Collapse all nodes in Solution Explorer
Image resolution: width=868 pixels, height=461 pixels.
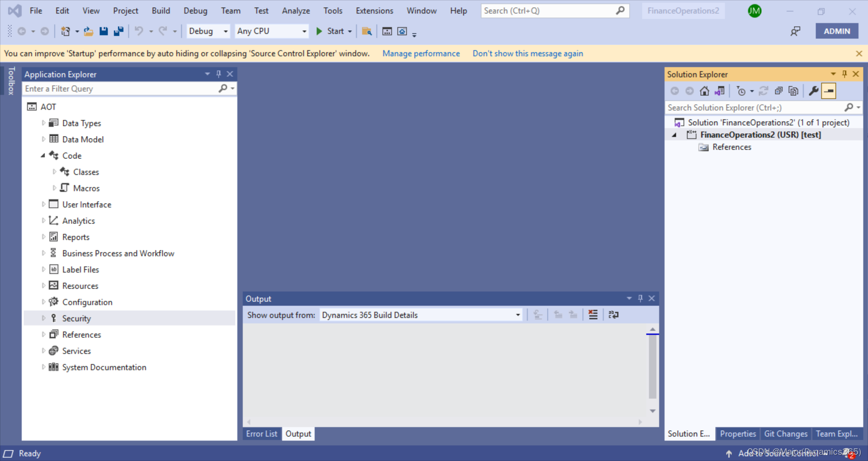[x=779, y=90]
